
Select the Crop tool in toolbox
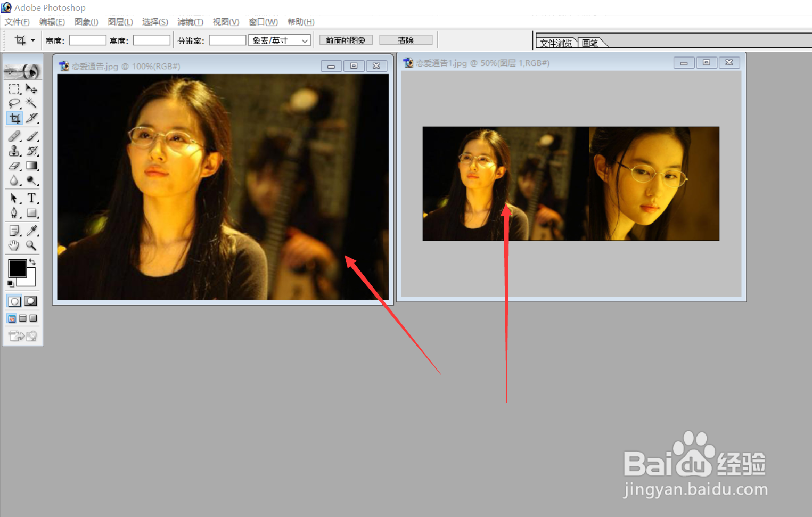[14, 118]
